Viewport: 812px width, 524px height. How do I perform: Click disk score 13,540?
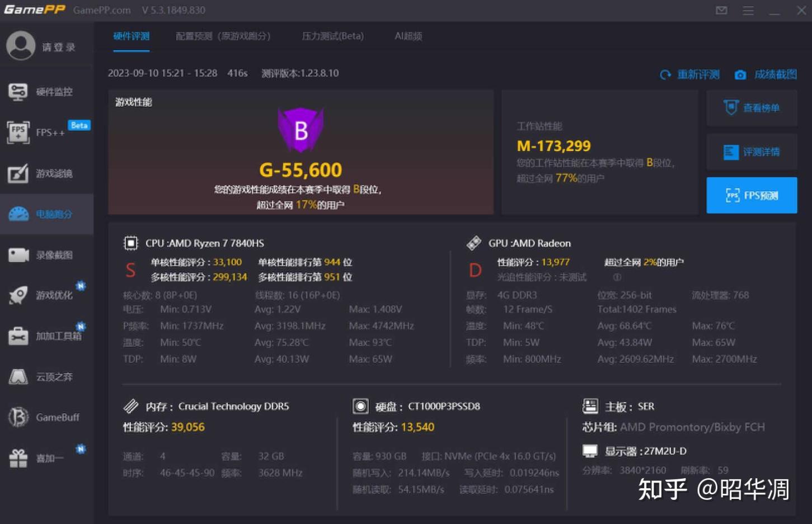[x=417, y=427]
